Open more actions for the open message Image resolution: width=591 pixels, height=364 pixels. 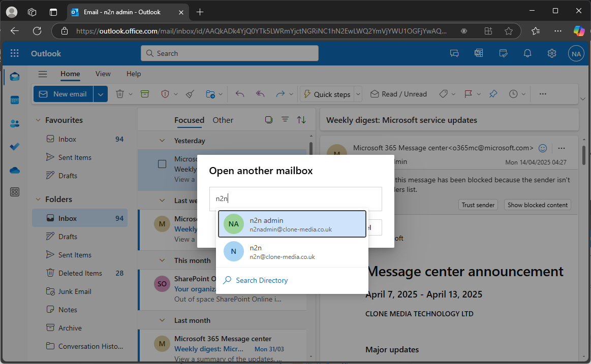[x=562, y=148]
